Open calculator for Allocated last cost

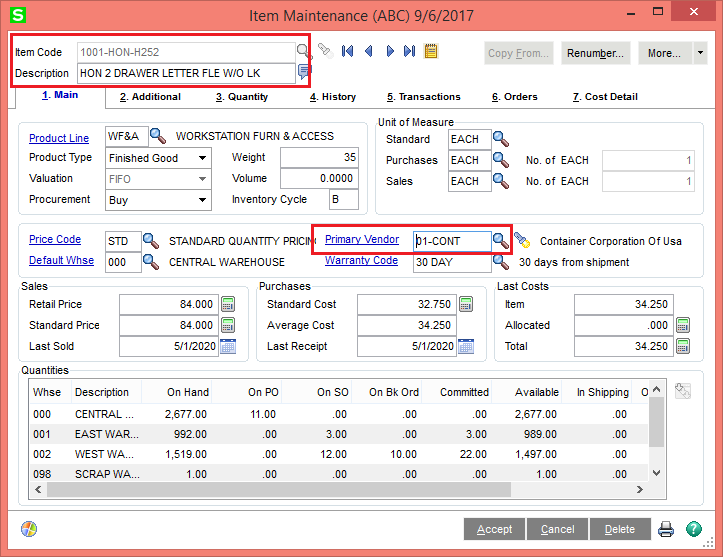pos(683,325)
